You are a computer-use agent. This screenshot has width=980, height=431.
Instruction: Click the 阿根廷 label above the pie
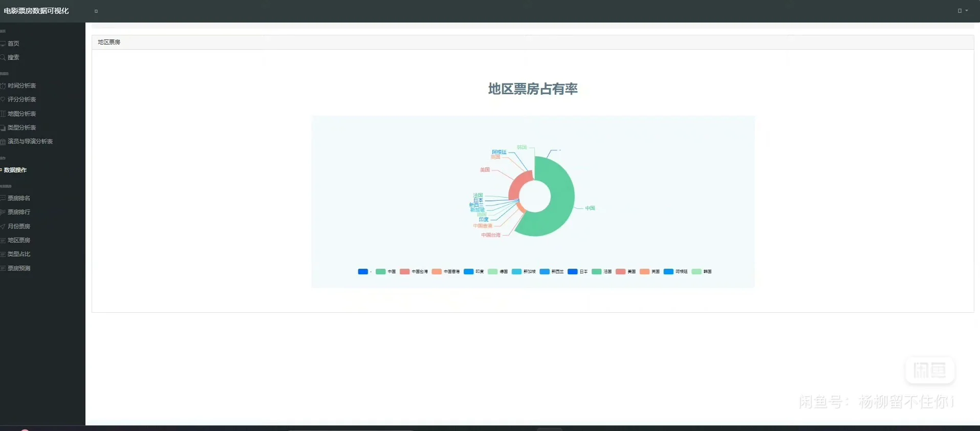click(x=499, y=152)
